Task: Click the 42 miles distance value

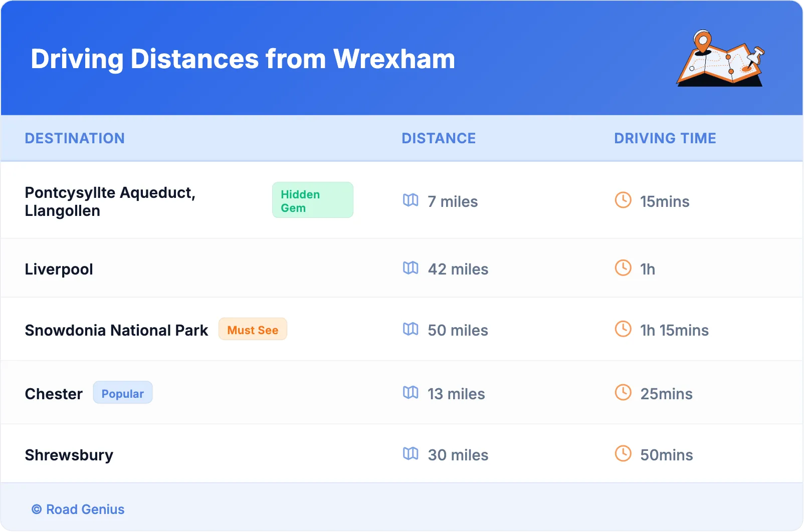Action: pos(458,269)
